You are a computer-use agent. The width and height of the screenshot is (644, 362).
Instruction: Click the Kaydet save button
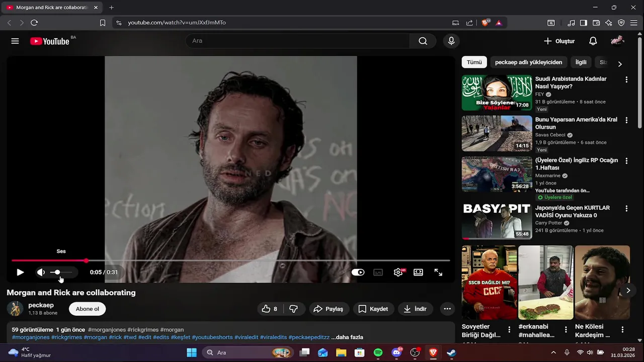click(373, 309)
